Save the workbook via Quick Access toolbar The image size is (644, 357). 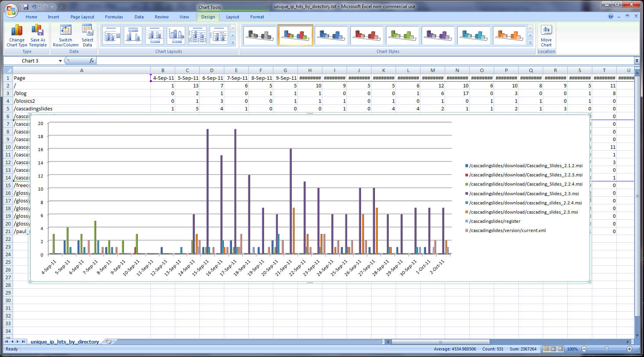(x=25, y=6)
